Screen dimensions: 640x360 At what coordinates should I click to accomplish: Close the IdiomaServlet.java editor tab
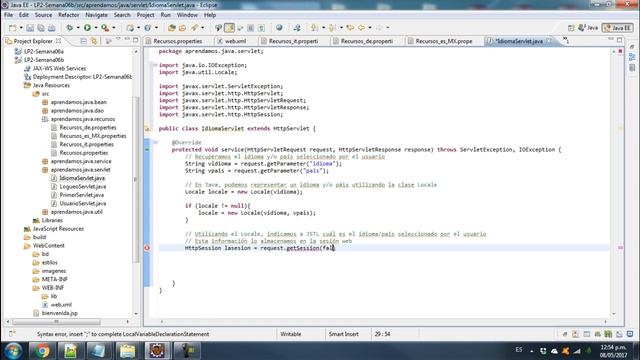pyautogui.click(x=549, y=40)
